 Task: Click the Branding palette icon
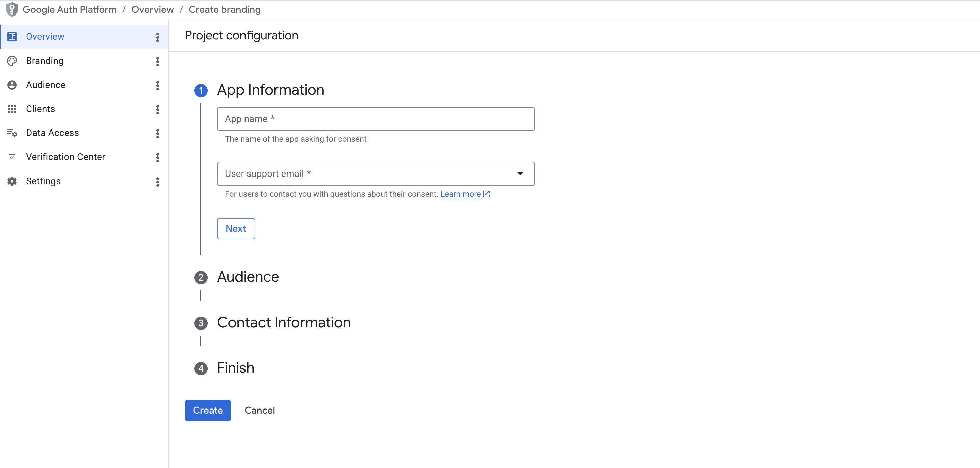pyautogui.click(x=12, y=61)
